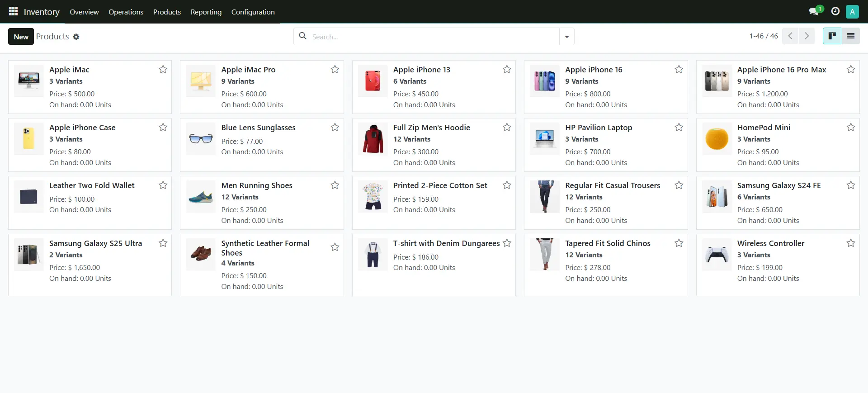The height and width of the screenshot is (393, 868).
Task: Switch to List view
Action: [850, 36]
